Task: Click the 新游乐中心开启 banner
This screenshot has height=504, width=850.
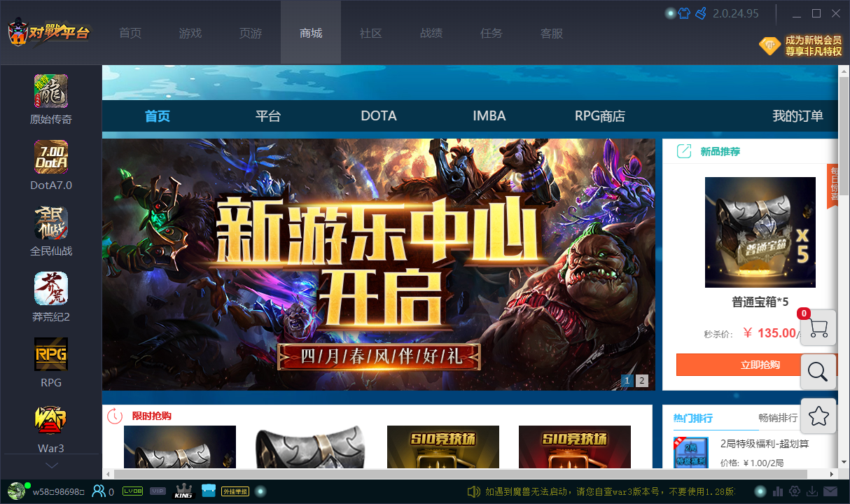Action: pos(379,265)
